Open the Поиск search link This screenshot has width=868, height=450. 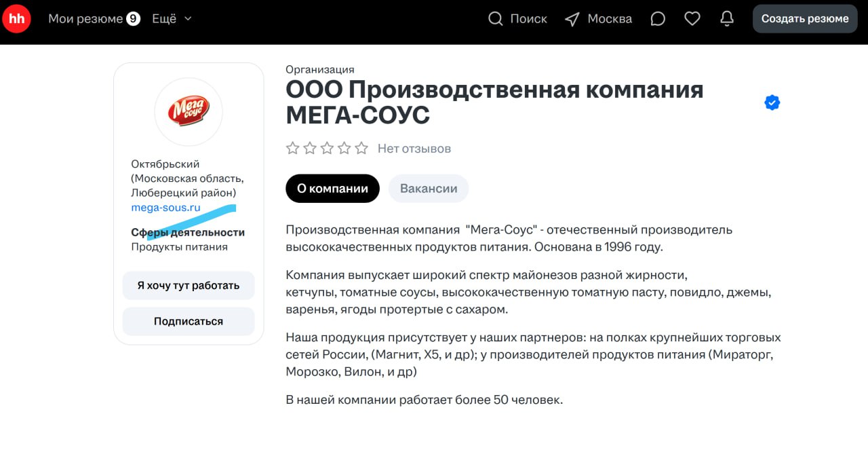pos(528,19)
